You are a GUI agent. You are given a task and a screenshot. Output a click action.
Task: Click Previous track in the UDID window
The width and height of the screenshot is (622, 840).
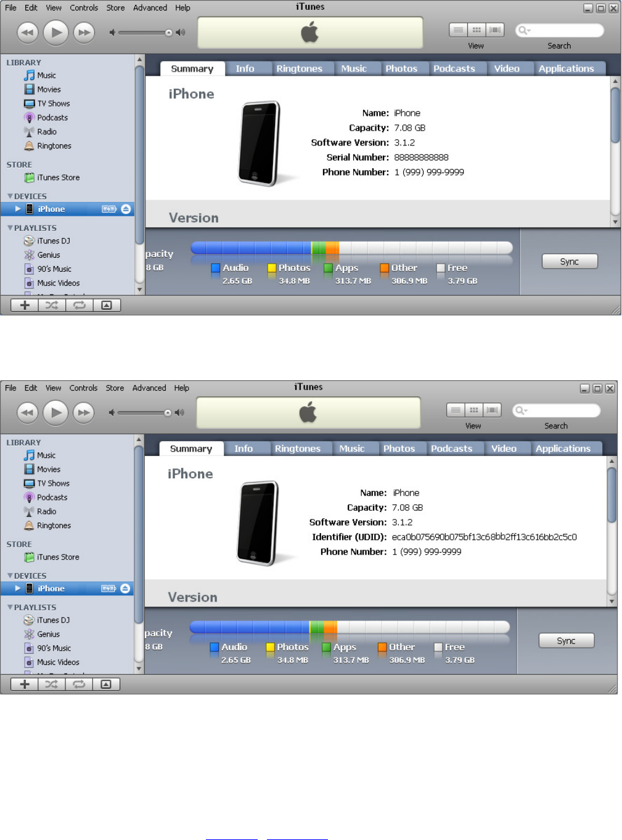(27, 413)
